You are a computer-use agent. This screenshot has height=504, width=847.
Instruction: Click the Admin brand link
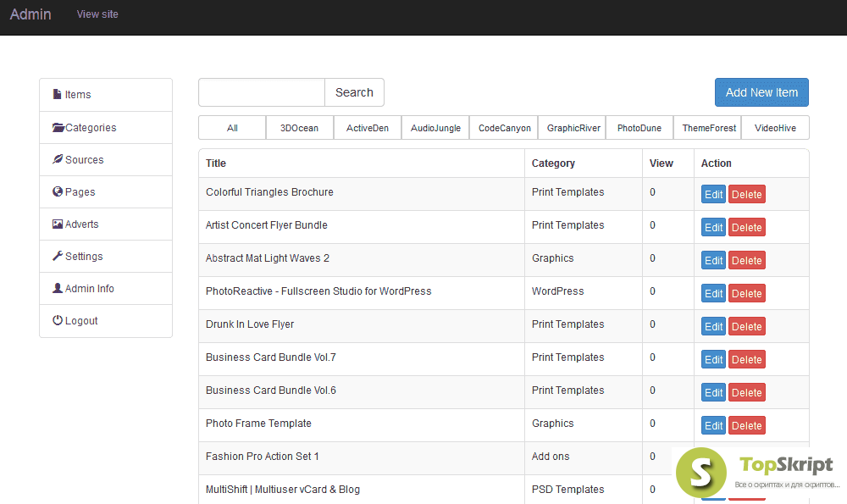30,14
